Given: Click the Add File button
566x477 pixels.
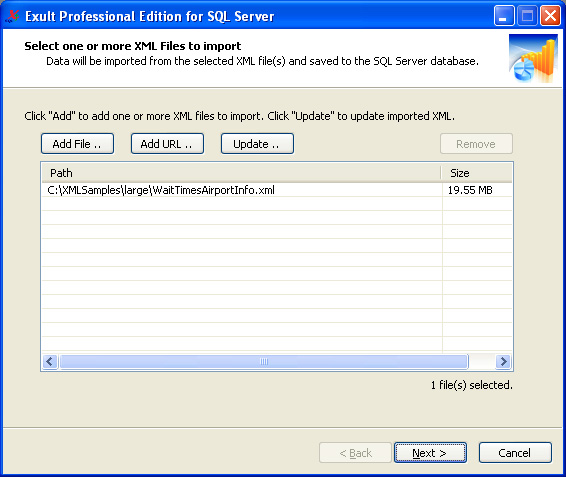Looking at the screenshot, I should pyautogui.click(x=77, y=144).
